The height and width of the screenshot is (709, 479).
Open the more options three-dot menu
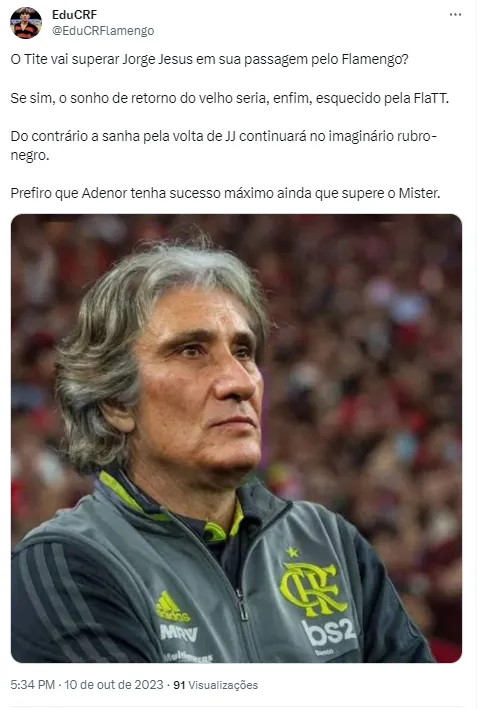pos(455,15)
